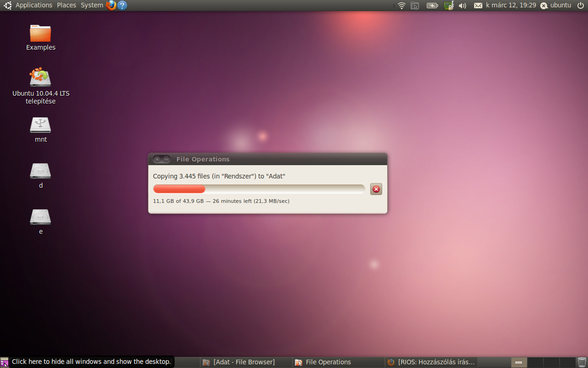Open the hardware drivers tray icon

[449, 6]
